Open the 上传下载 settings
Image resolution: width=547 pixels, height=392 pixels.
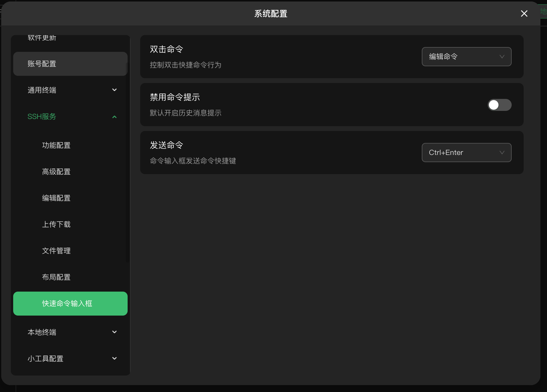pos(56,224)
